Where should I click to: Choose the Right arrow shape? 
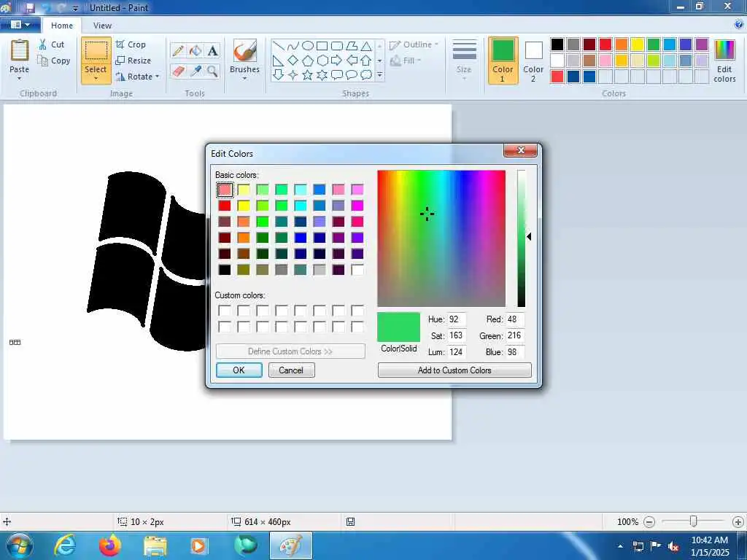[337, 61]
